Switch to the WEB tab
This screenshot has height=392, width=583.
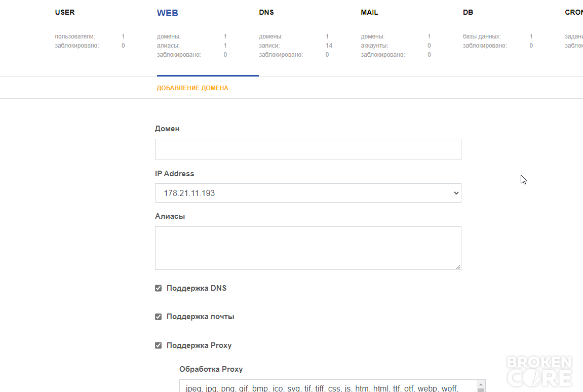point(167,13)
